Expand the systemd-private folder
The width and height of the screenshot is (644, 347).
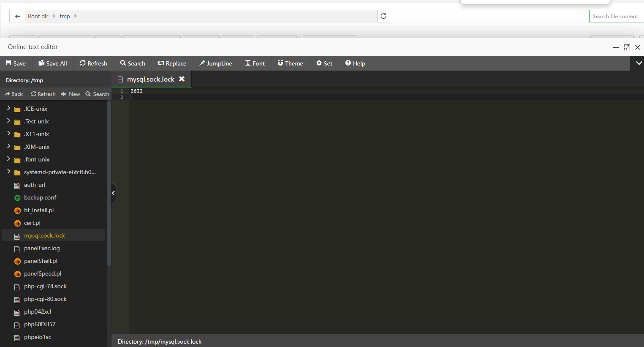coord(8,172)
